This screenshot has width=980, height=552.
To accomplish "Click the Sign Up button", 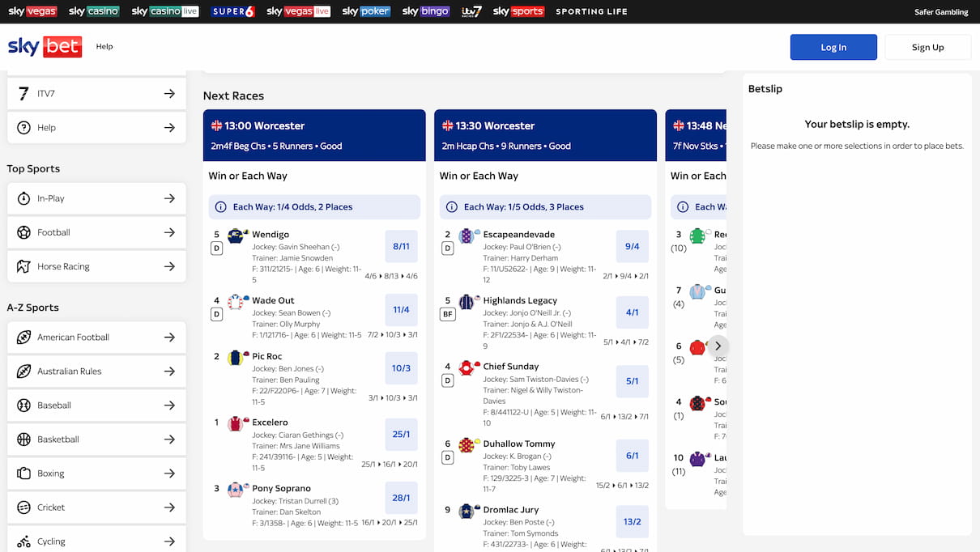I will 927,47.
